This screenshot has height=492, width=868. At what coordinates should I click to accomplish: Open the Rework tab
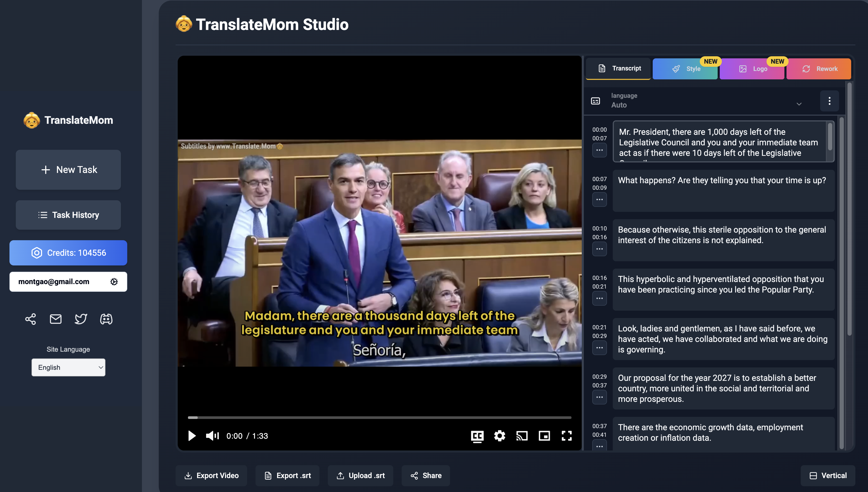819,69
